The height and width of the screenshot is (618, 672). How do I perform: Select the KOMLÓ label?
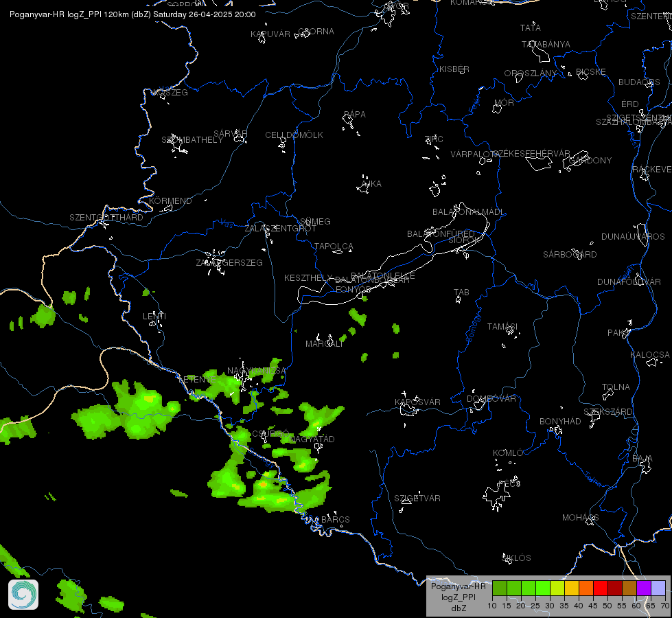[x=508, y=453]
